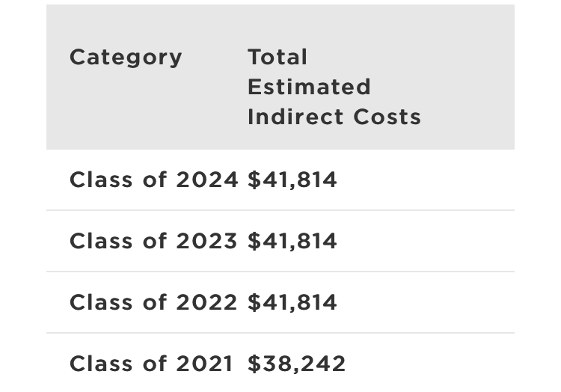Image resolution: width=561 pixels, height=392 pixels.
Task: Click the $41,814 amount for Class of 2023
Action: click(x=292, y=242)
